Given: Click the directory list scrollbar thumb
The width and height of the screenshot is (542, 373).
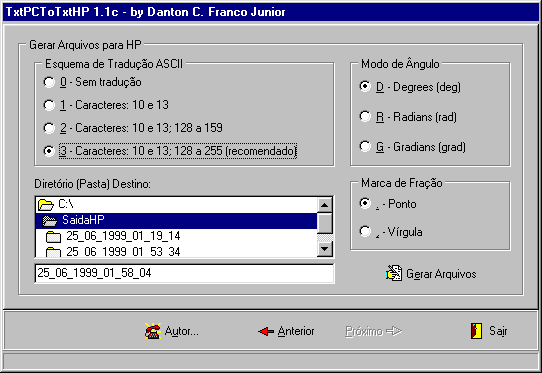Looking at the screenshot, I should (325, 223).
